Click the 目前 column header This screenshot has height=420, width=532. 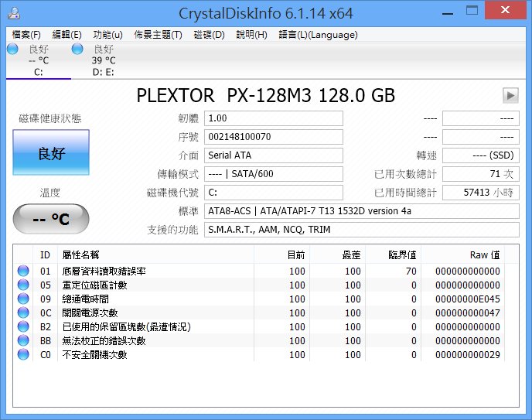pyautogui.click(x=281, y=254)
